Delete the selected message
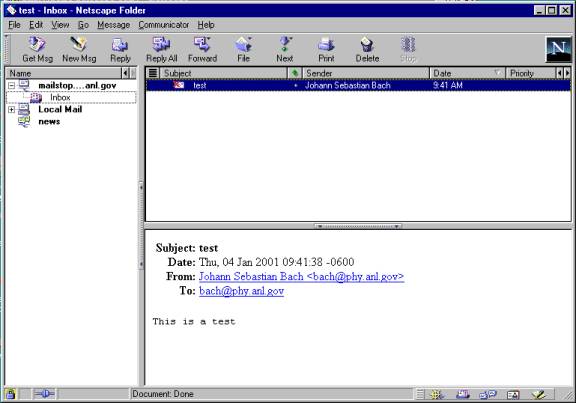This screenshot has height=403, width=576. click(367, 50)
